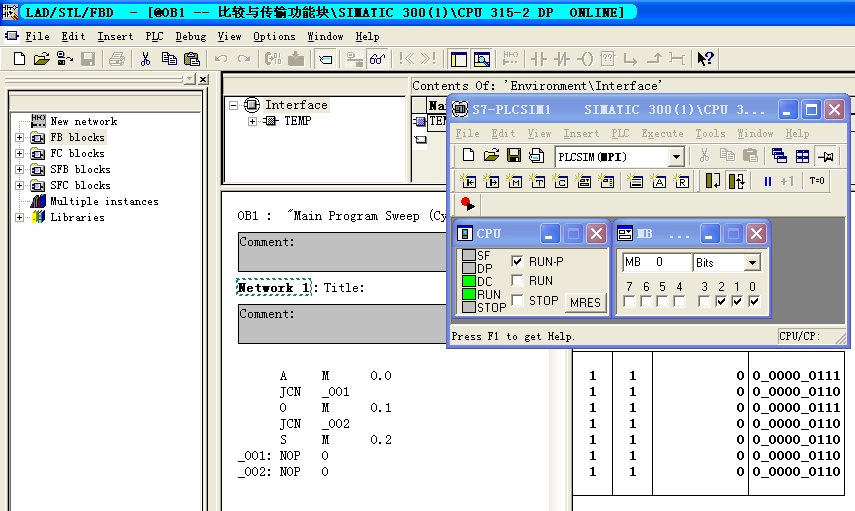The image size is (855, 511).
Task: Toggle MB0 bit 1 checkbox
Action: tap(737, 301)
